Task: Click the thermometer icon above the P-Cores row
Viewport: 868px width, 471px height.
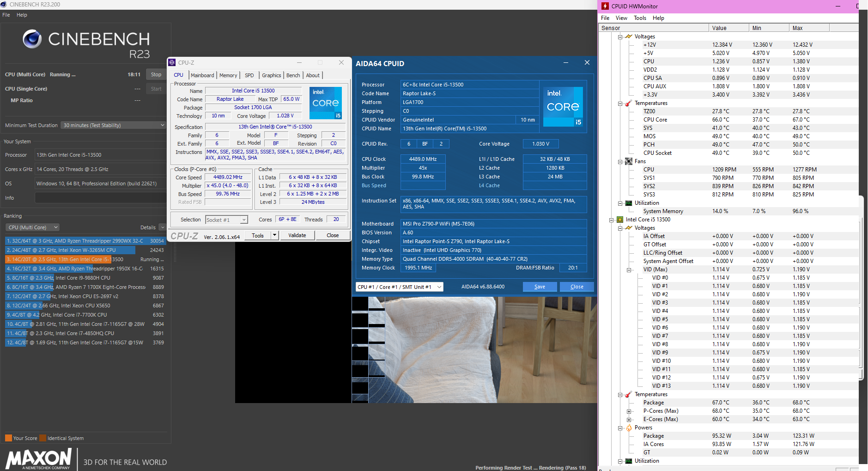Action: point(628,394)
